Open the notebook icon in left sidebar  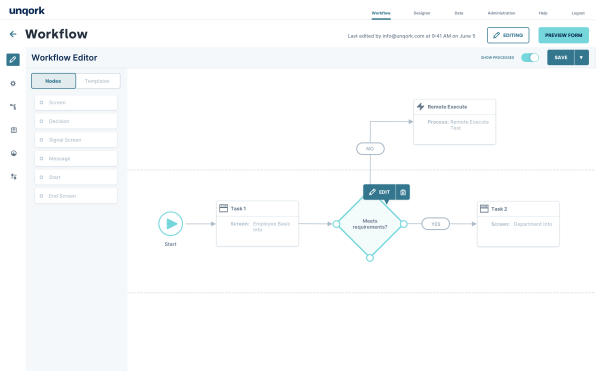[x=14, y=130]
